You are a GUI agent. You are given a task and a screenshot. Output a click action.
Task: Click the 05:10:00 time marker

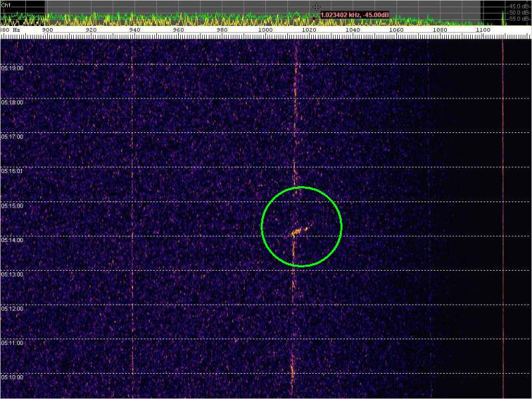(x=12, y=377)
